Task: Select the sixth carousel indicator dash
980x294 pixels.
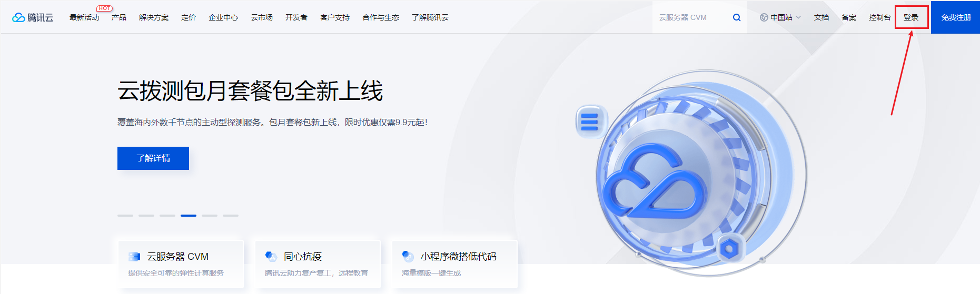Action: 231,216
